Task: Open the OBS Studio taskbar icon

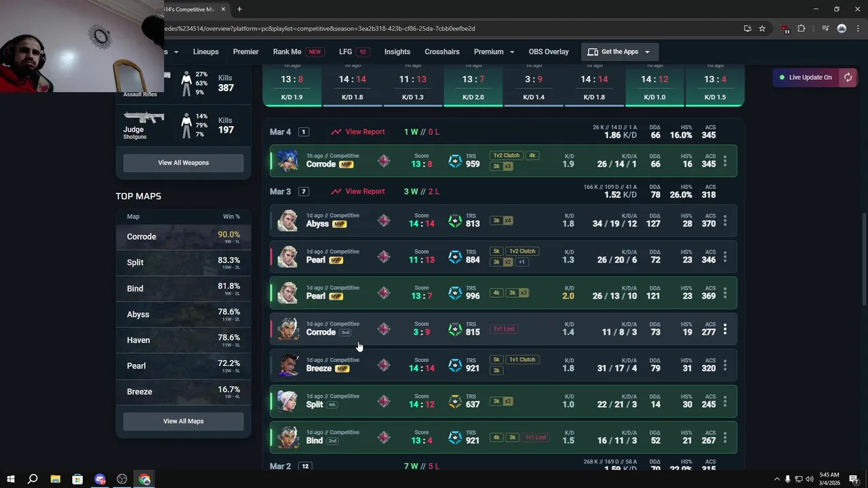Action: [x=122, y=479]
